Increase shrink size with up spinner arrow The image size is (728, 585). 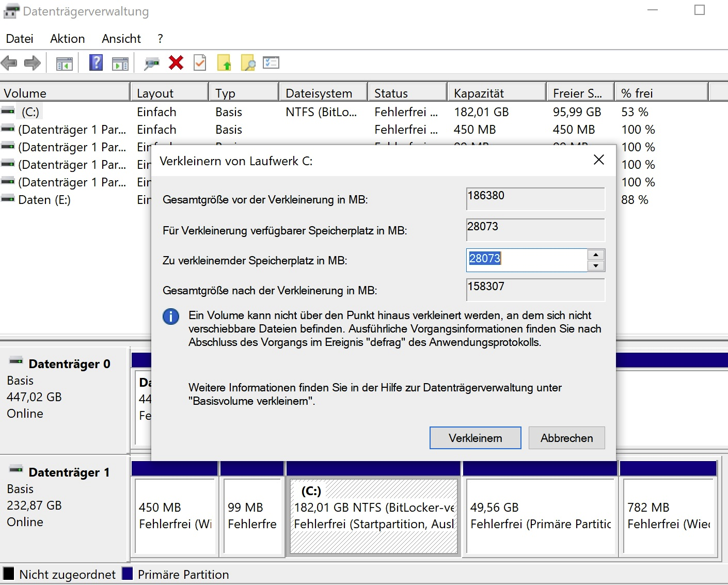coord(596,255)
